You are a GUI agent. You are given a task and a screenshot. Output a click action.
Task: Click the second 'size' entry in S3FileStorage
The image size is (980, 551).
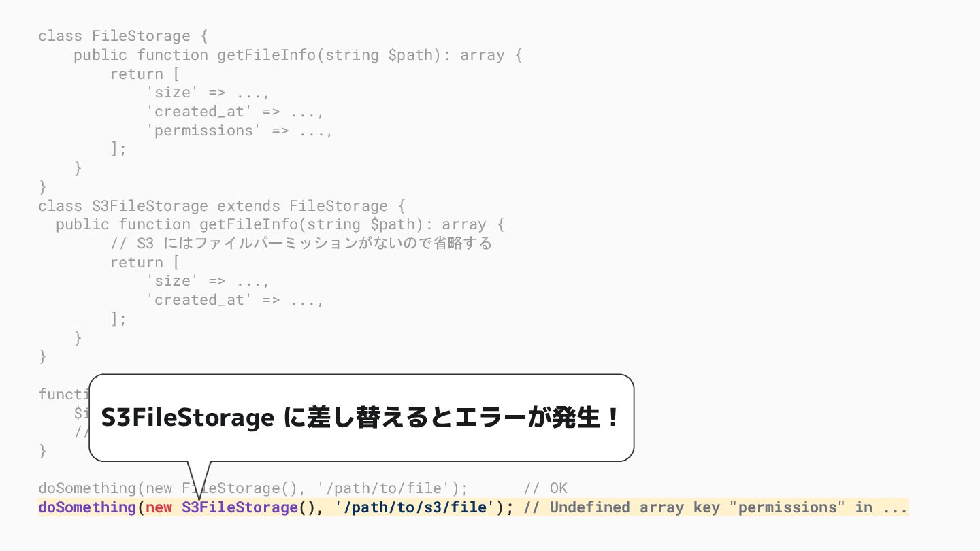[208, 281]
